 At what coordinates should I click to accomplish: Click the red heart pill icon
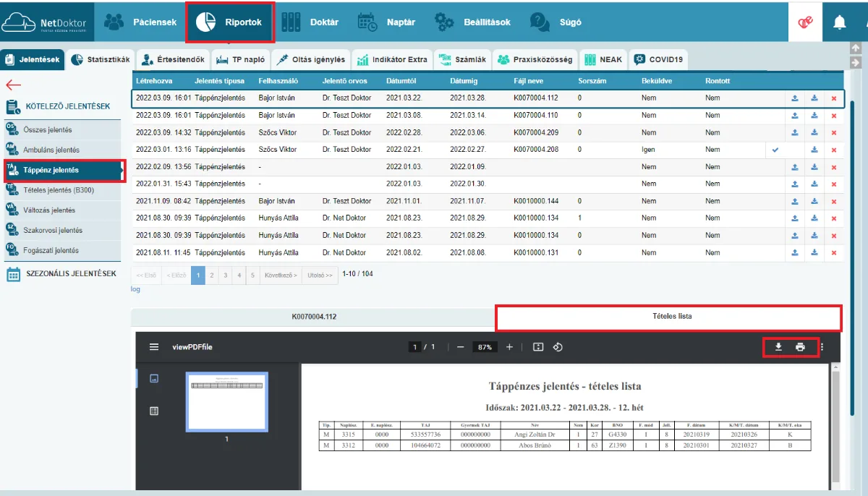805,22
